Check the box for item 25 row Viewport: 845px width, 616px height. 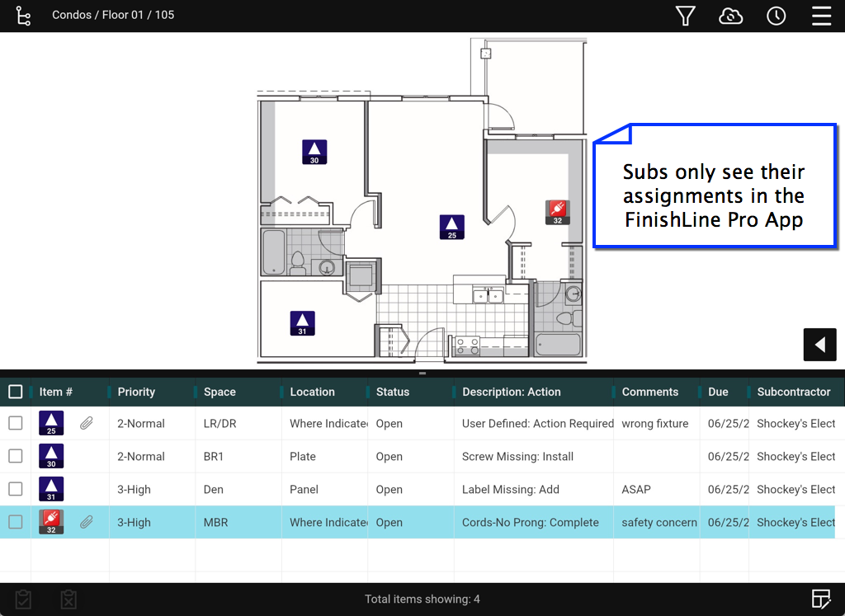[x=16, y=423]
